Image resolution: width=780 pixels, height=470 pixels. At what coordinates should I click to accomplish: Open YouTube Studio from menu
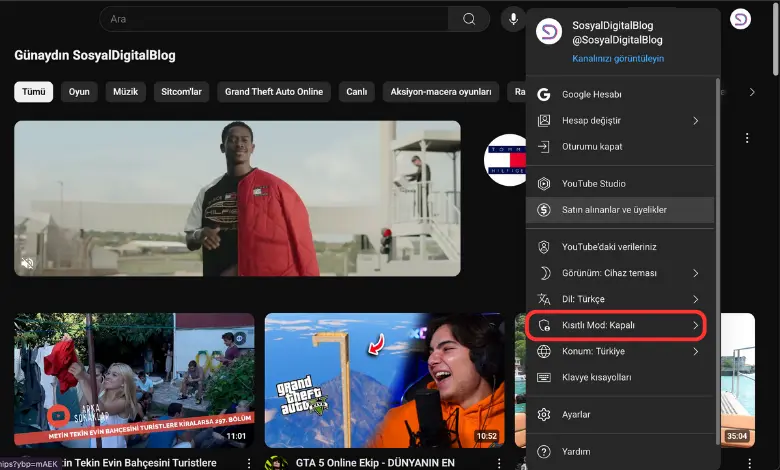click(x=620, y=184)
